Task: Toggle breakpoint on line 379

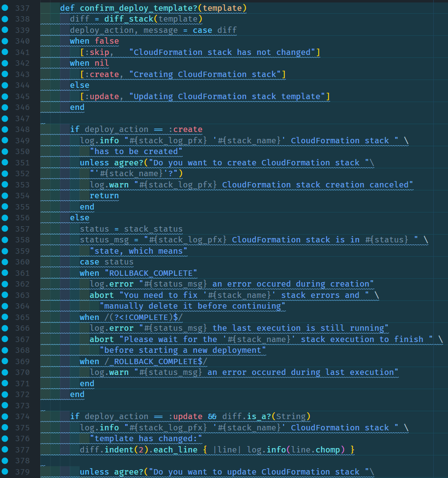Action: click(5, 472)
